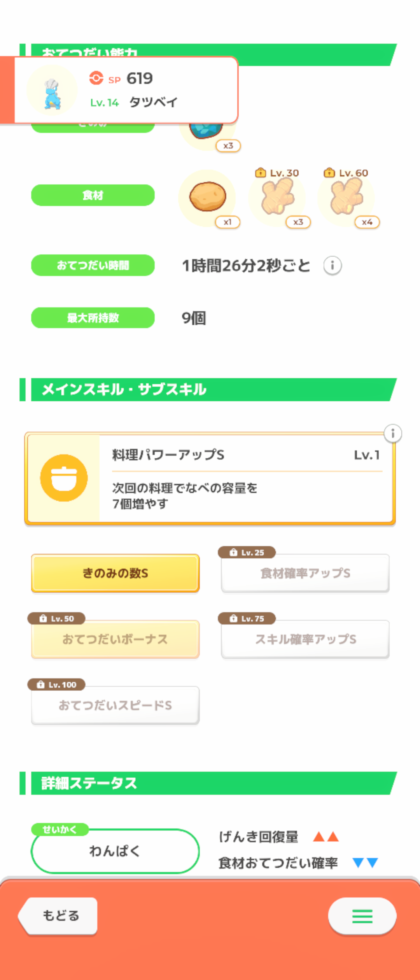Open info icon beside おてつだい時間
This screenshot has width=420, height=980.
click(x=332, y=266)
